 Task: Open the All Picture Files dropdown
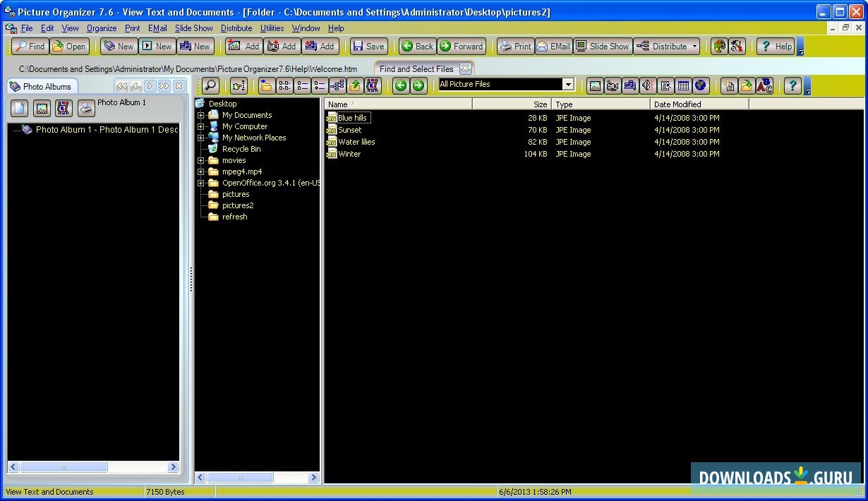click(568, 83)
